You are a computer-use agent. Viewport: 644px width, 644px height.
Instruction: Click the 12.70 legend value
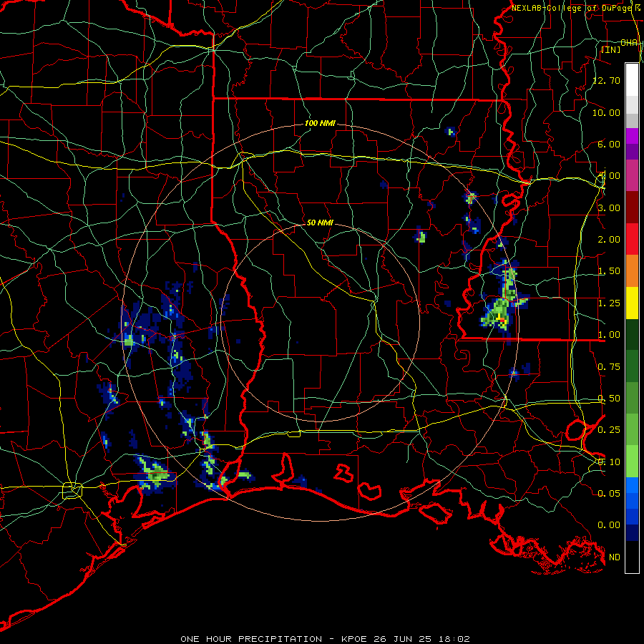606,80
